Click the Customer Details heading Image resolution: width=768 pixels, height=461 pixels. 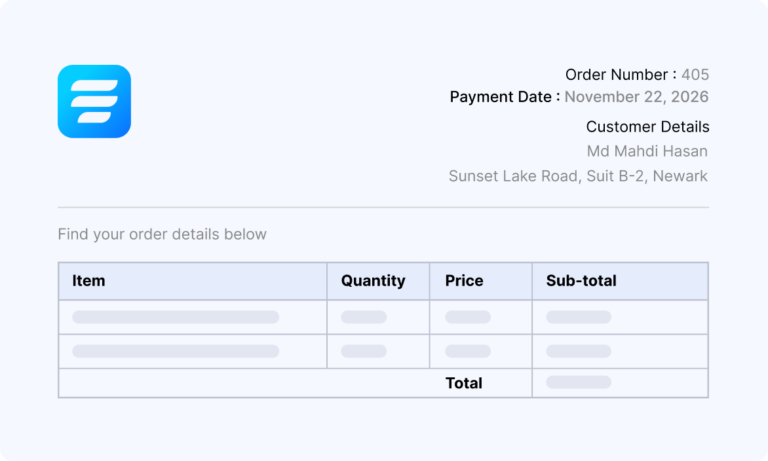pos(647,127)
